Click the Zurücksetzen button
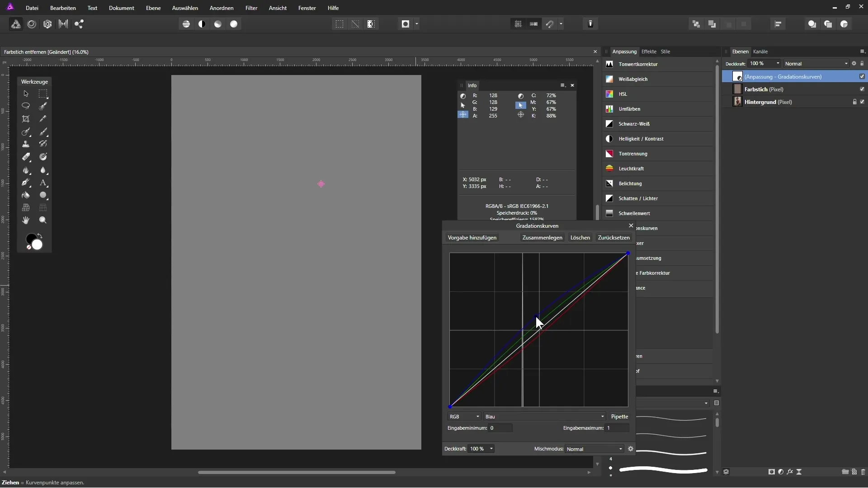Viewport: 868px width, 488px height. 613,238
